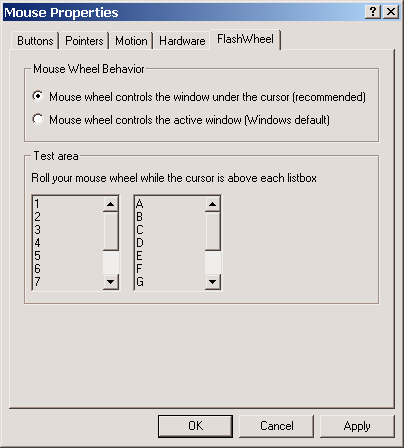This screenshot has width=404, height=448.
Task: Switch to the Buttons tab
Action: click(35, 41)
